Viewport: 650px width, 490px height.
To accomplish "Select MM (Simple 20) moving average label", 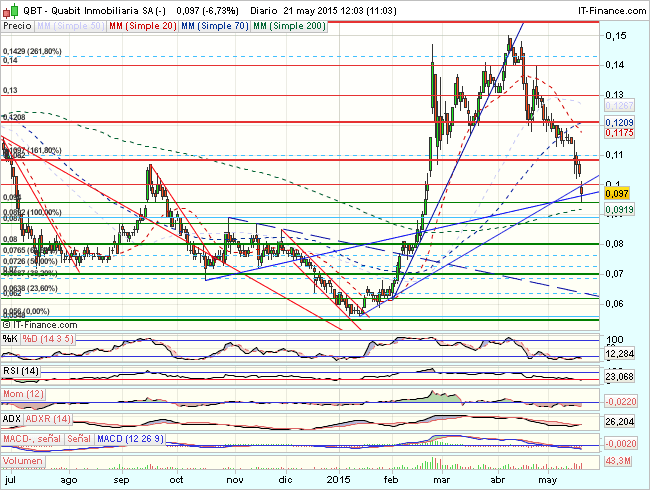I will (x=143, y=26).
